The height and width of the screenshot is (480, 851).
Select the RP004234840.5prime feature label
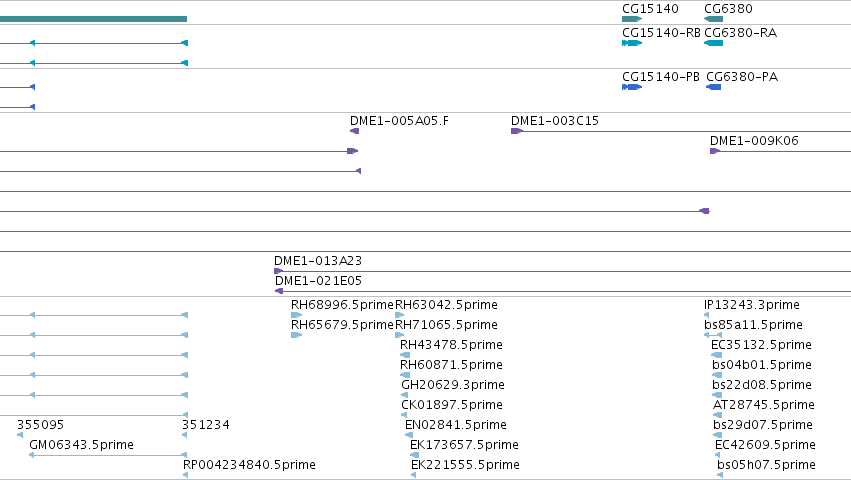[249, 465]
